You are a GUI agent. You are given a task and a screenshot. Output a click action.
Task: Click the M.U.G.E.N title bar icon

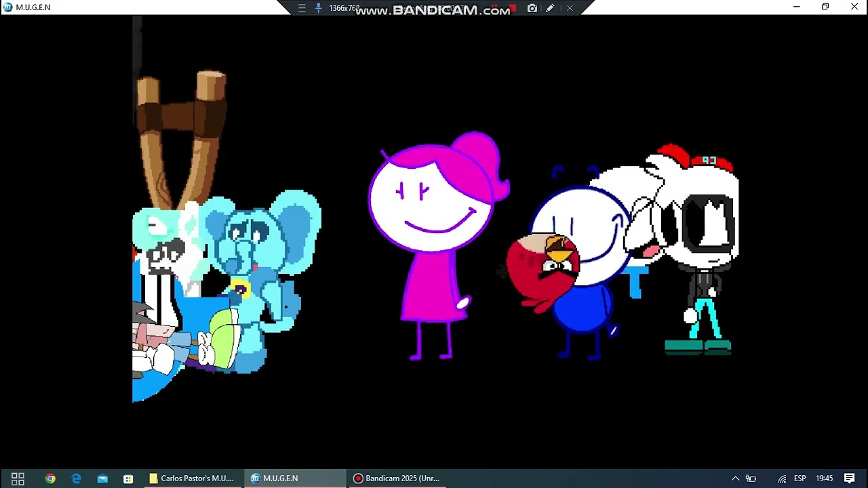(x=8, y=7)
